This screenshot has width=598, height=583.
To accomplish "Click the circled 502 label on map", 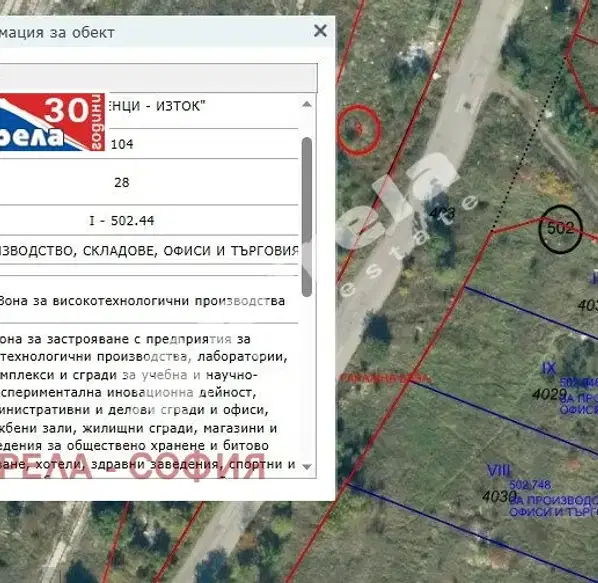I will [x=560, y=229].
